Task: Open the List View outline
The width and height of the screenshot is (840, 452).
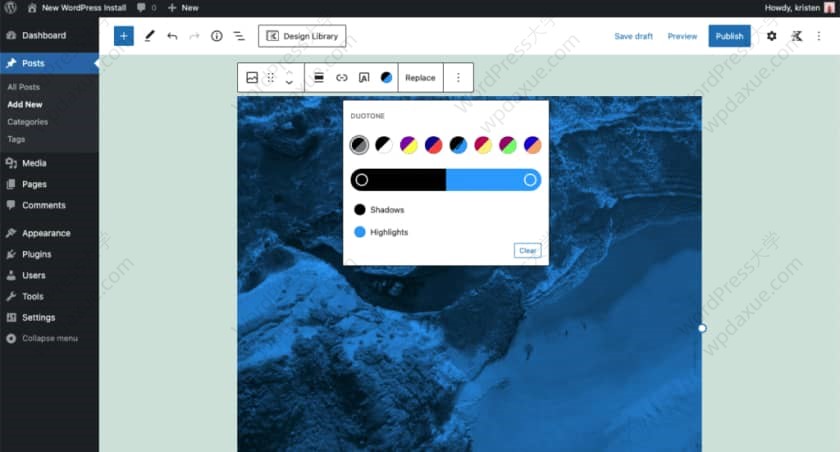Action: (239, 36)
